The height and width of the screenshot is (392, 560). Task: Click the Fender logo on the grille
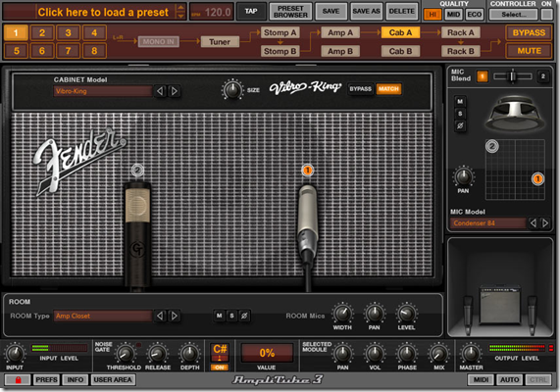click(x=80, y=161)
